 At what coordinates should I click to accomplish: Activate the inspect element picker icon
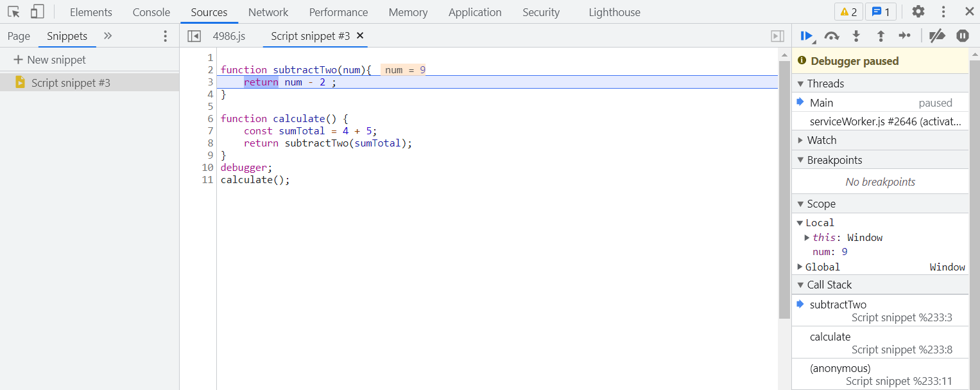tap(13, 12)
